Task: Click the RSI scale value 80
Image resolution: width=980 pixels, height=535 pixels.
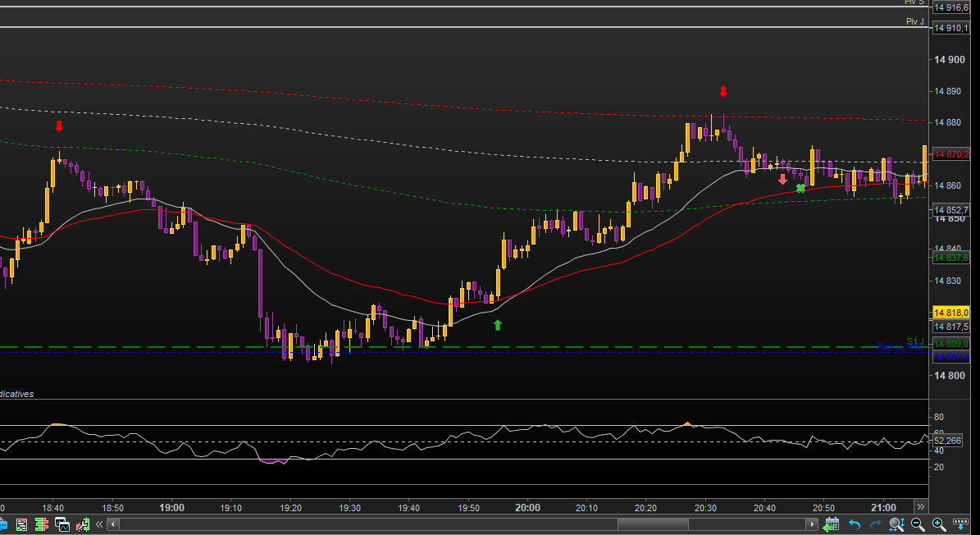Action: pos(939,417)
